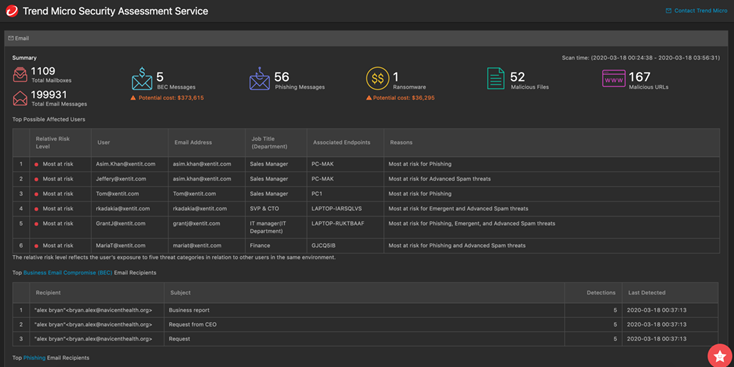The height and width of the screenshot is (367, 734).
Task: Click the BEC Messages envelope icon
Action: tap(142, 78)
